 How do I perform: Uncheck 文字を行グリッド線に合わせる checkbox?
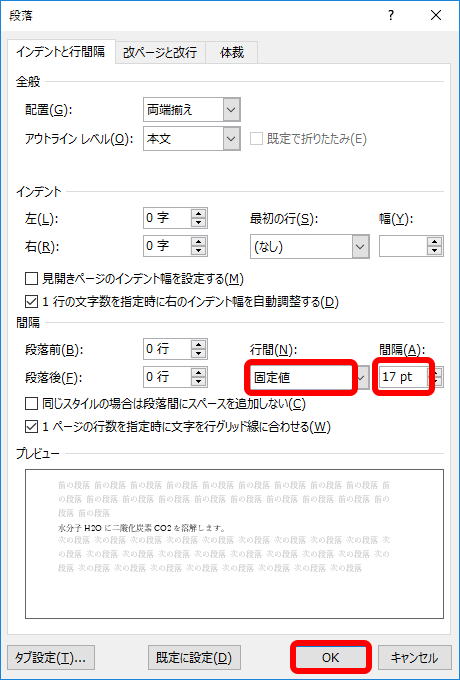pos(31,427)
